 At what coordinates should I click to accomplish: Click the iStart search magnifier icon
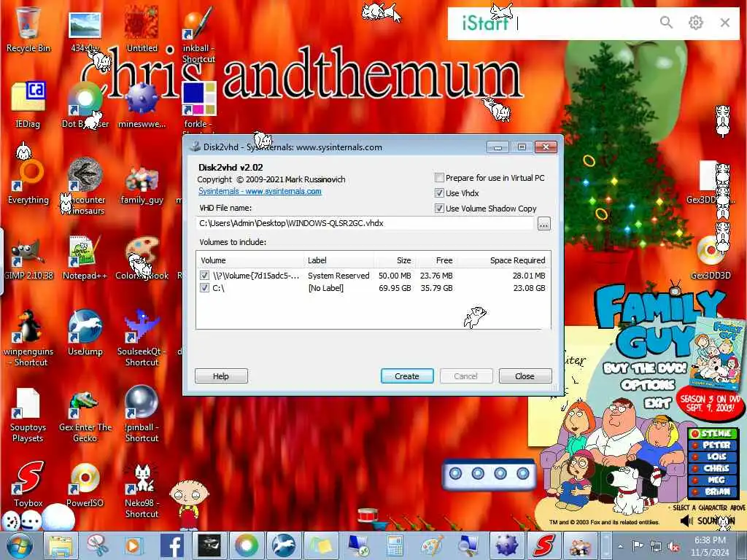(x=666, y=22)
